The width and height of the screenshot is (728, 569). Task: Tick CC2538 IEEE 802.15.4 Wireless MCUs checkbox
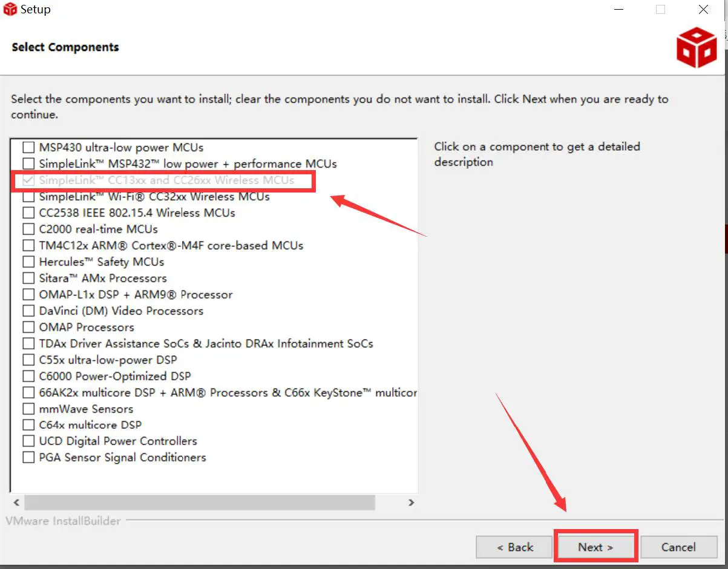(x=28, y=212)
